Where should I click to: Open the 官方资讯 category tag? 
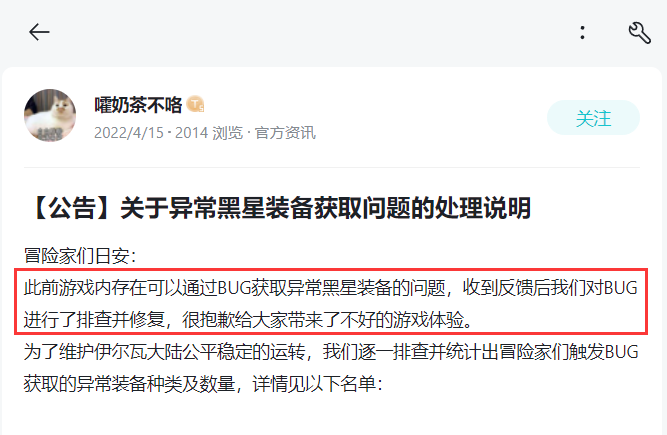[x=285, y=133]
